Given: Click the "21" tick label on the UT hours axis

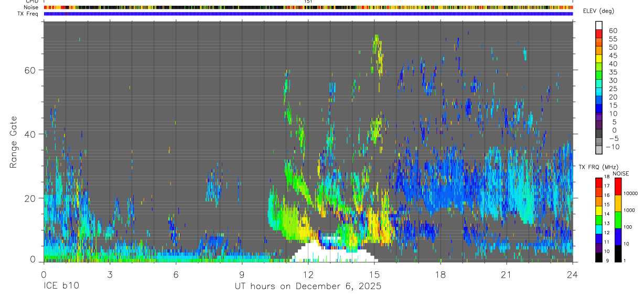Looking at the screenshot, I should [x=507, y=274].
